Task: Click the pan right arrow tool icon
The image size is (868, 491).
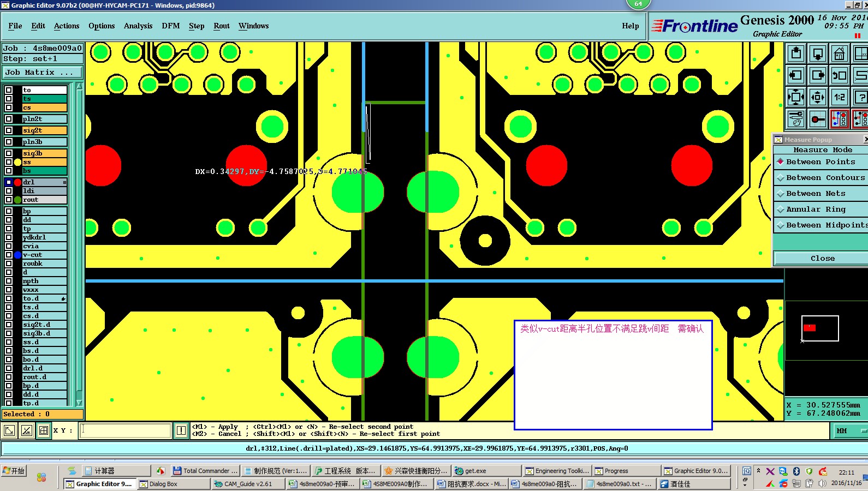Action: (818, 75)
